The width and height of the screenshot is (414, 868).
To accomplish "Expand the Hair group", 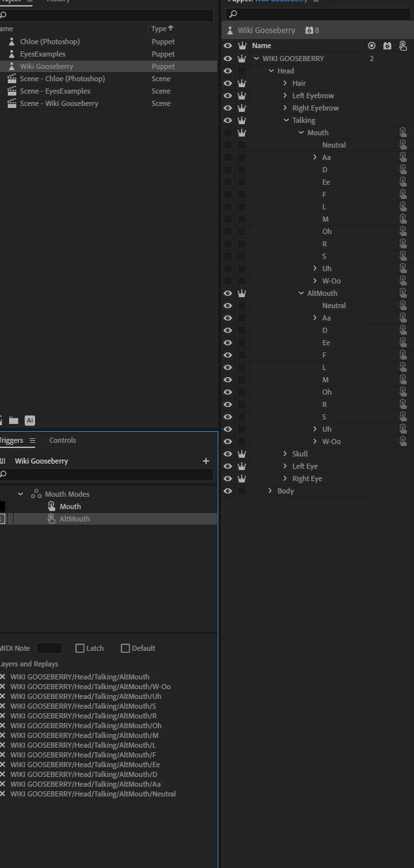I will pyautogui.click(x=285, y=83).
